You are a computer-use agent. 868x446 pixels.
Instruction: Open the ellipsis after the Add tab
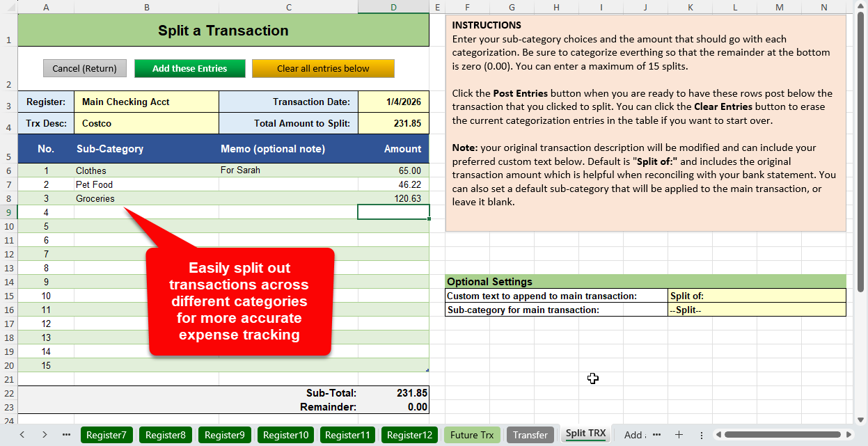pos(656,435)
